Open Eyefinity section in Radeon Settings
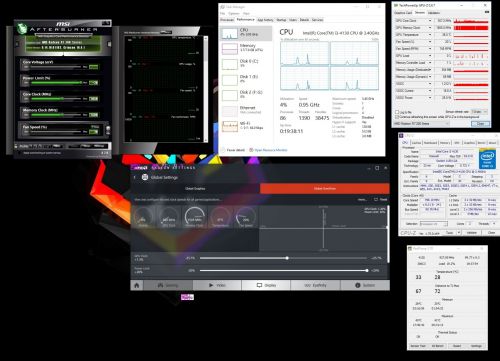Screen dimensions: 500x361 click(x=315, y=285)
